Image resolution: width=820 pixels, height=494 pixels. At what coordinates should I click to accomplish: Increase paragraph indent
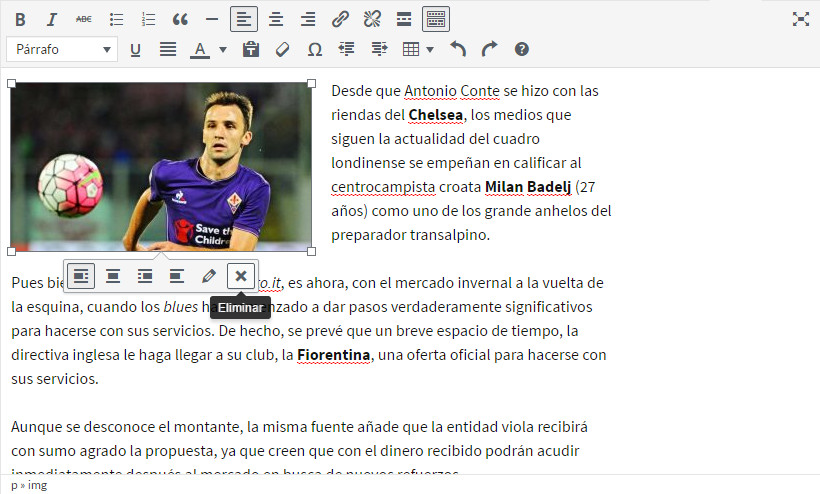[x=379, y=50]
